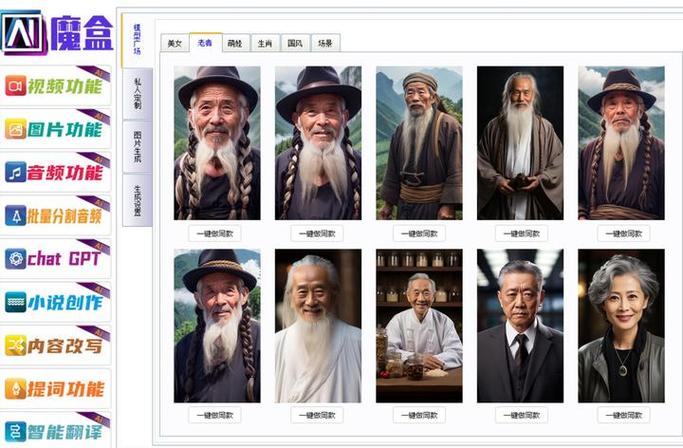Select portrait of old man wearing headscarf
Viewport: 683px width, 448px height.
[419, 143]
